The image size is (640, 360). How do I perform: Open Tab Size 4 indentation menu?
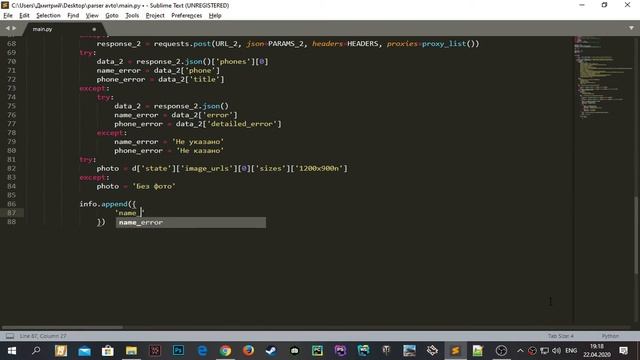(x=560, y=336)
